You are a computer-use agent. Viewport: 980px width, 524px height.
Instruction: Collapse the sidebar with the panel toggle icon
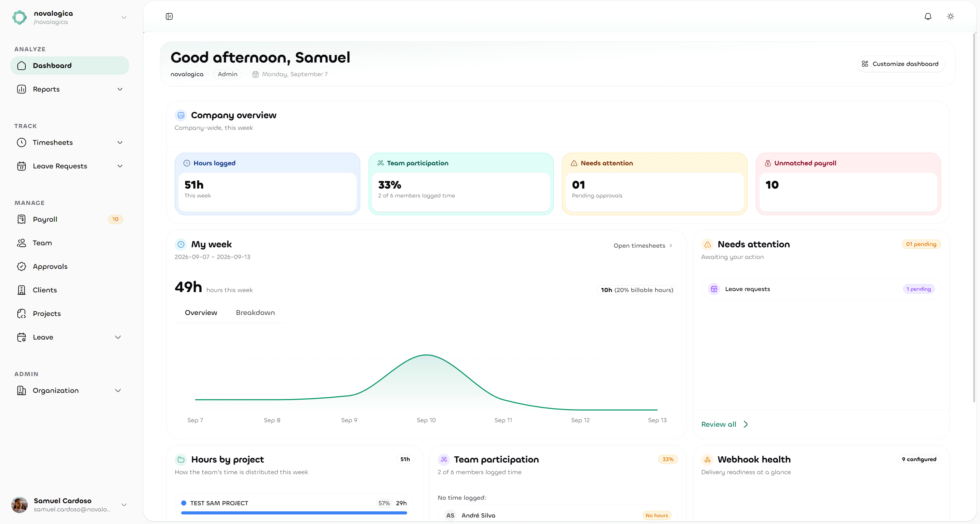tap(169, 16)
